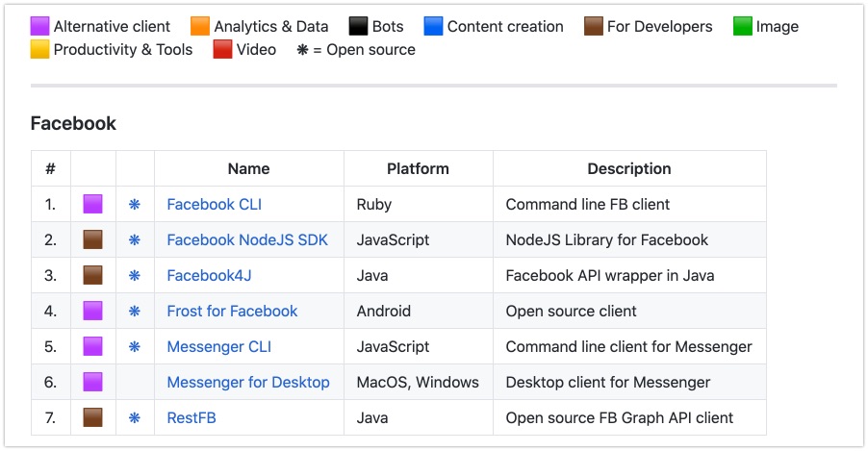This screenshot has width=868, height=451.
Task: Open the Facebook CLI link
Action: pos(215,204)
